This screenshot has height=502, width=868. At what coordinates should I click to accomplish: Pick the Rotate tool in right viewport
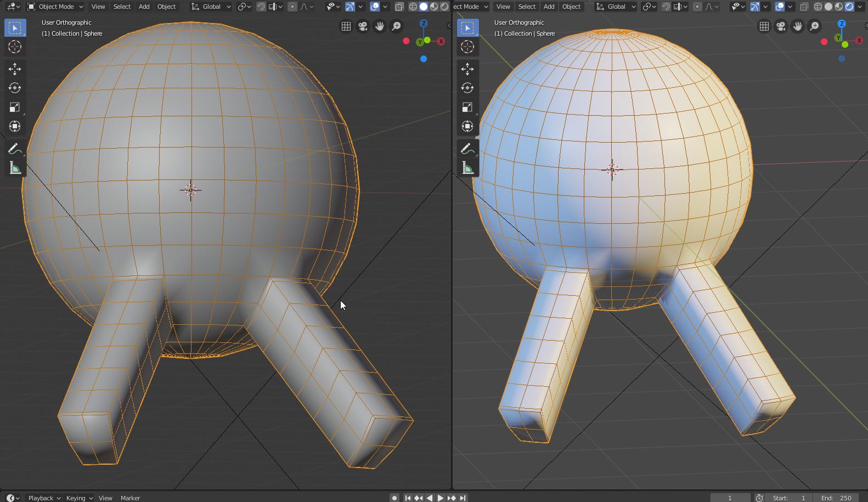coord(467,88)
